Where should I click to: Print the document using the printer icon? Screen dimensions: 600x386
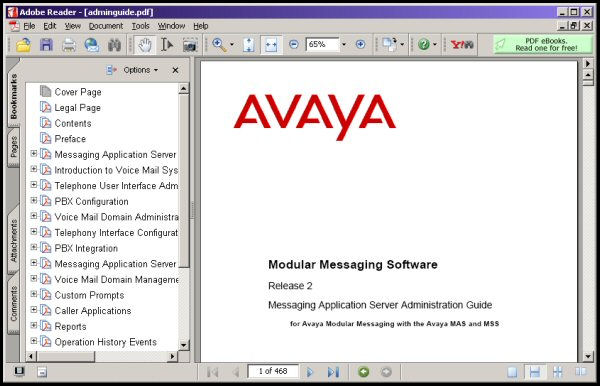69,45
